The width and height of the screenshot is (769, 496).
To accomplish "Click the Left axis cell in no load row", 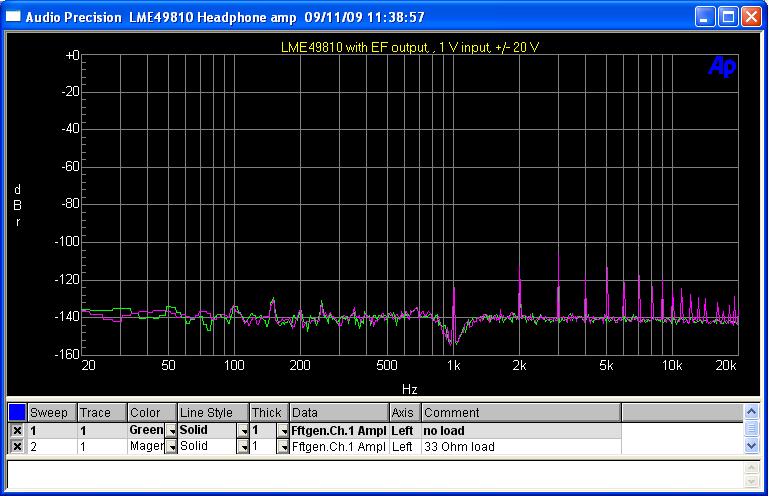I will (x=405, y=431).
